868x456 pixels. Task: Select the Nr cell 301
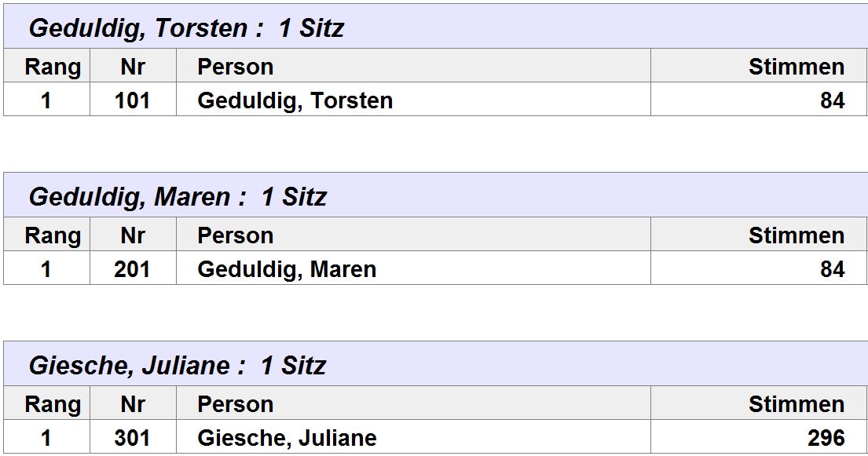(x=132, y=438)
